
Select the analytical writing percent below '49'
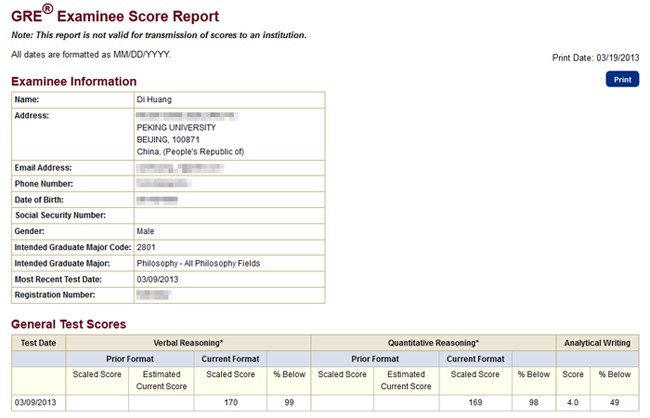point(615,403)
